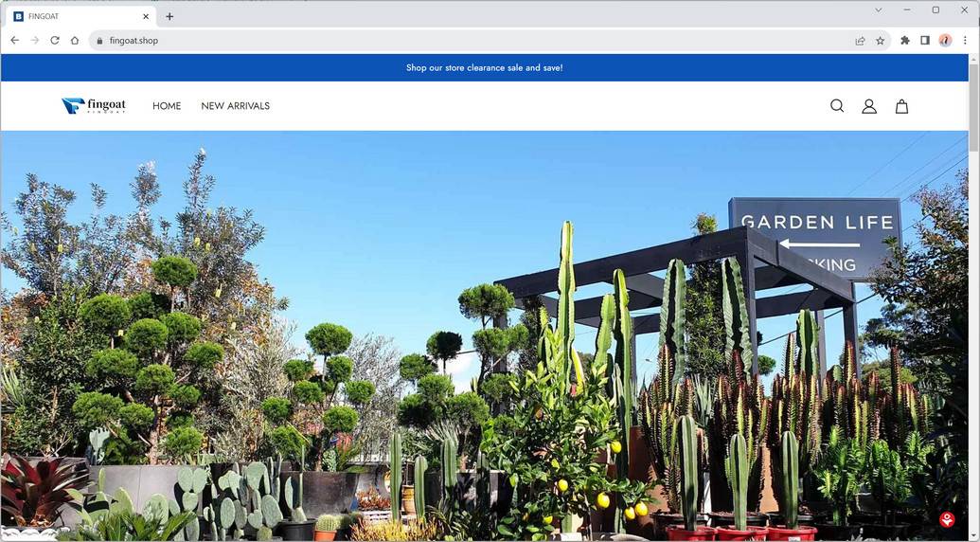Click the red chat widget icon
The width and height of the screenshot is (980, 542).
947,519
